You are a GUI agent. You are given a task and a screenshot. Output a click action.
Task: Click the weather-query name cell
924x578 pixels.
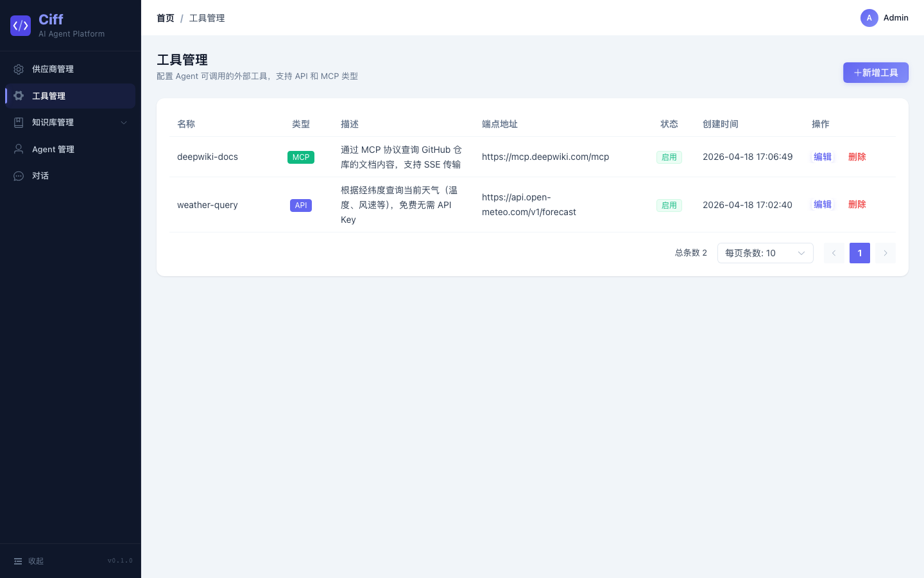click(207, 205)
